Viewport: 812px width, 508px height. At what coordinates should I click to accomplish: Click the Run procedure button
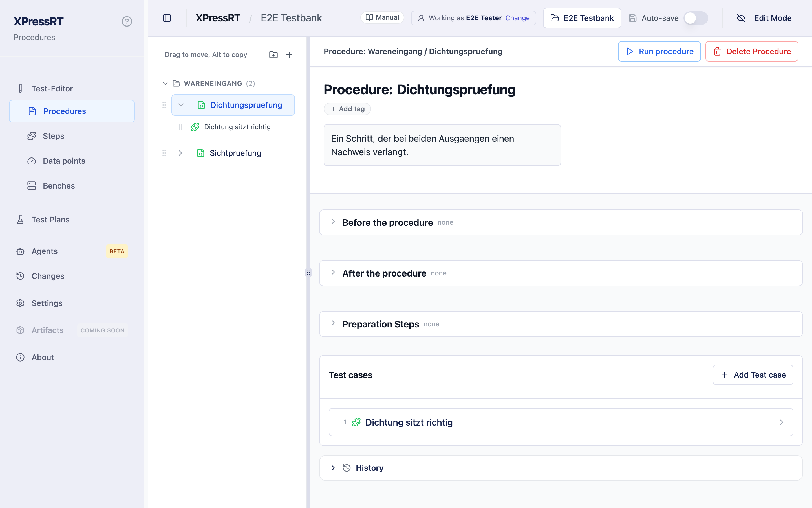659,51
